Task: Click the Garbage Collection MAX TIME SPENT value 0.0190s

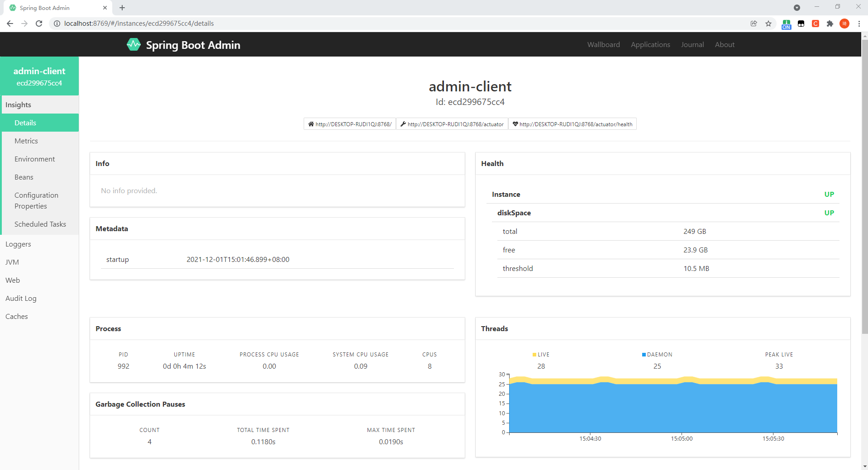Action: (x=391, y=442)
